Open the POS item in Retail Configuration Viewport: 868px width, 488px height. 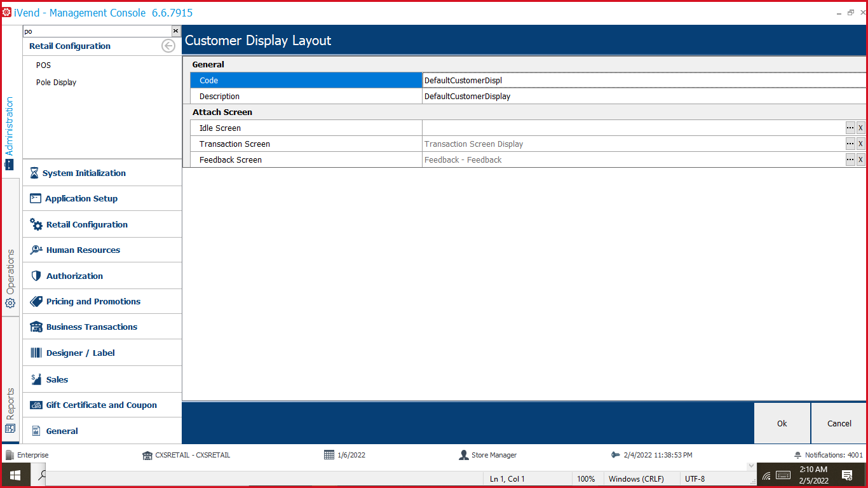click(x=43, y=65)
